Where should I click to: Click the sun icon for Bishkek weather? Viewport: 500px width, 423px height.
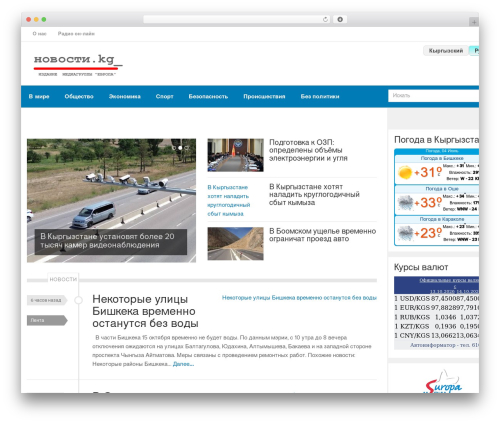click(x=405, y=172)
